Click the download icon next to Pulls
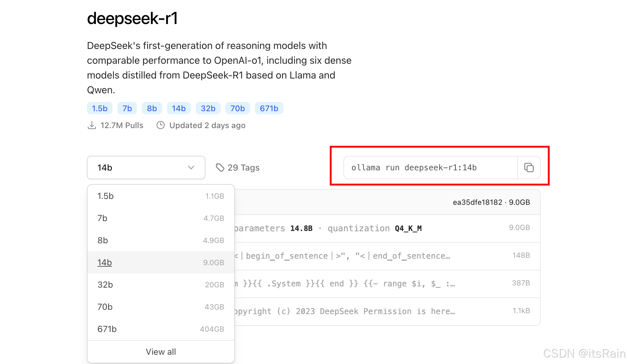The height and width of the screenshot is (364, 627). tap(92, 125)
